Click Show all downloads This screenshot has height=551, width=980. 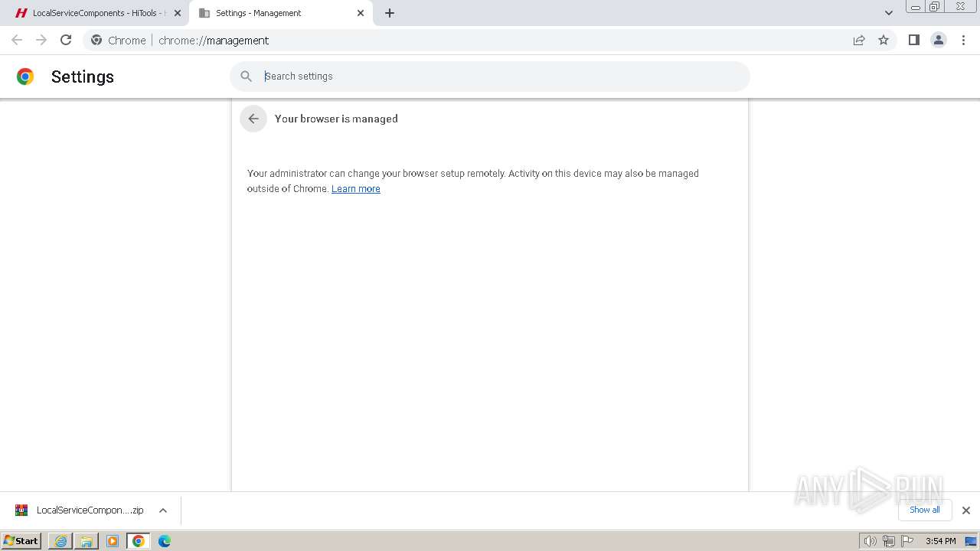(x=925, y=510)
